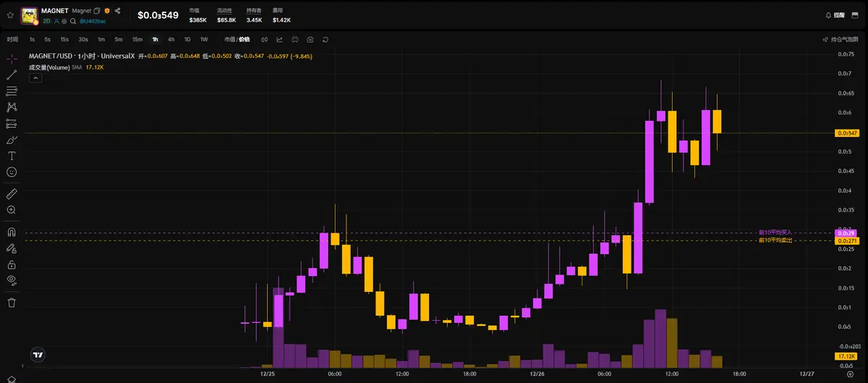
Task: Copy the MAGNET contract address
Action: pyautogui.click(x=97, y=11)
